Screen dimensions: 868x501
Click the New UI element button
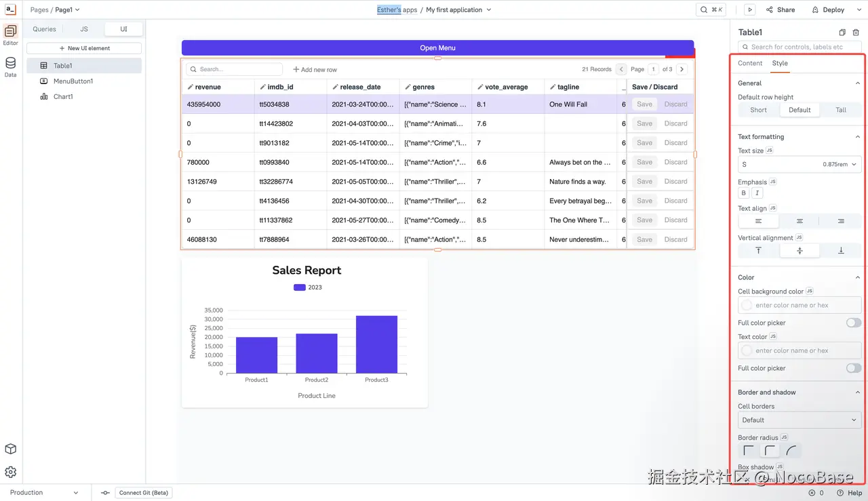click(x=83, y=48)
